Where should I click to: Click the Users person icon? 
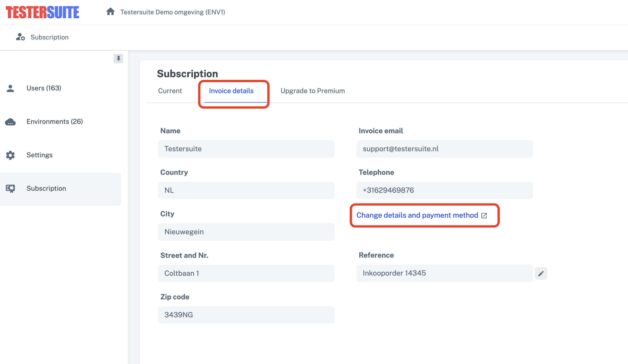pos(10,88)
